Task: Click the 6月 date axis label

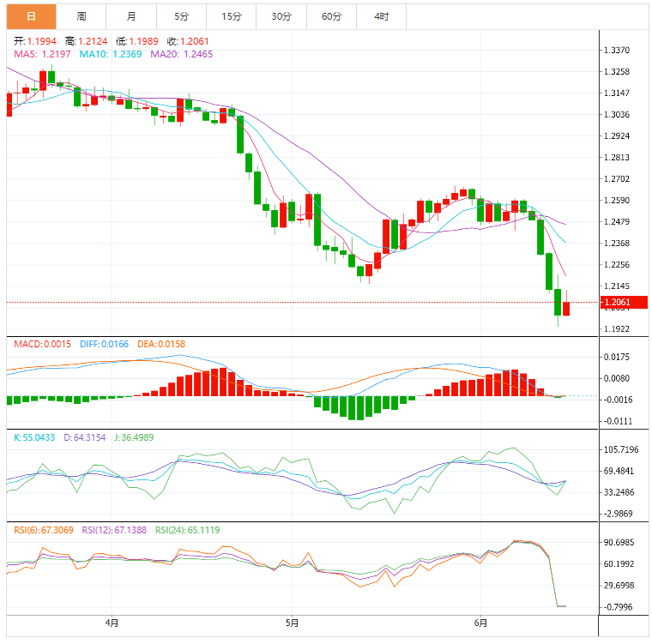Action: [x=480, y=623]
